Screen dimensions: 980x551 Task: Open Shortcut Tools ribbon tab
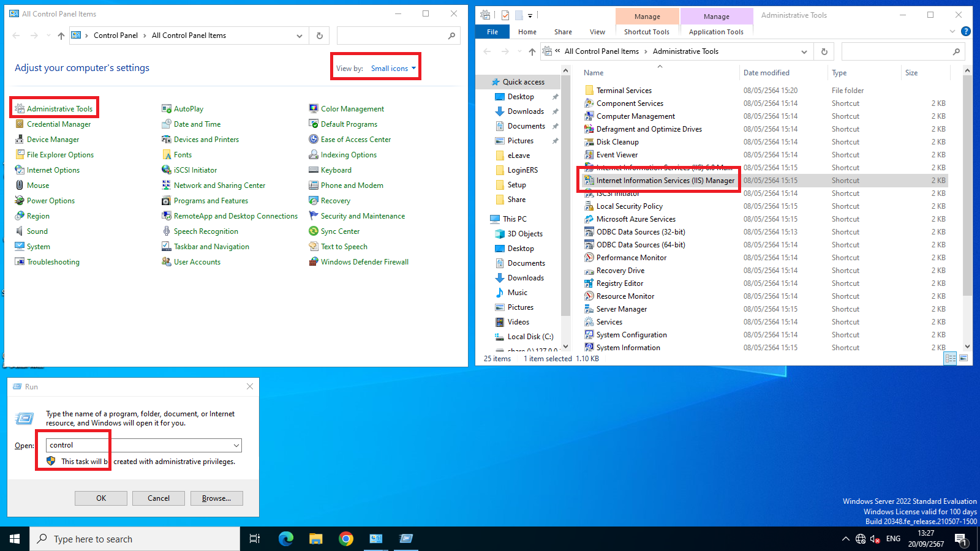(x=647, y=32)
